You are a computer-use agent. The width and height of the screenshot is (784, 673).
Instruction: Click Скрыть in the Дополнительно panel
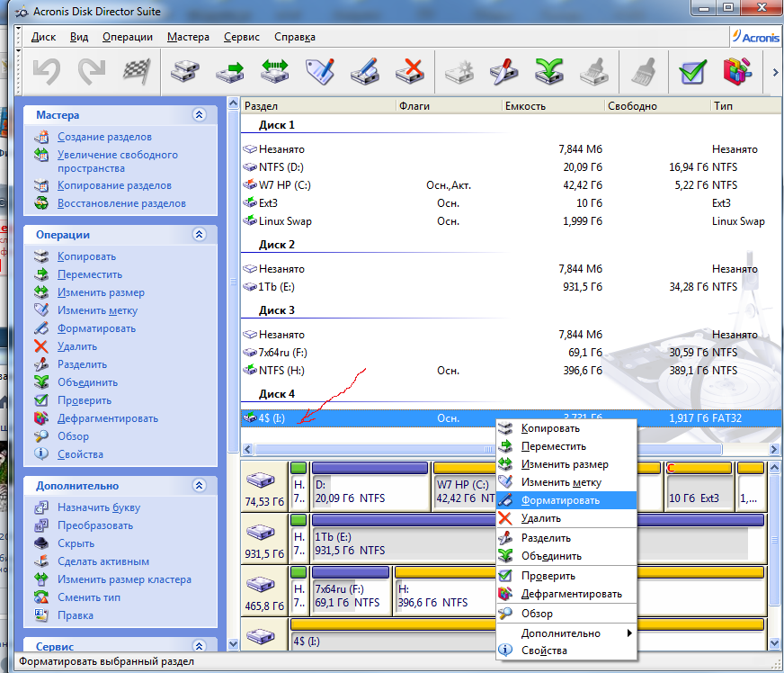[76, 543]
